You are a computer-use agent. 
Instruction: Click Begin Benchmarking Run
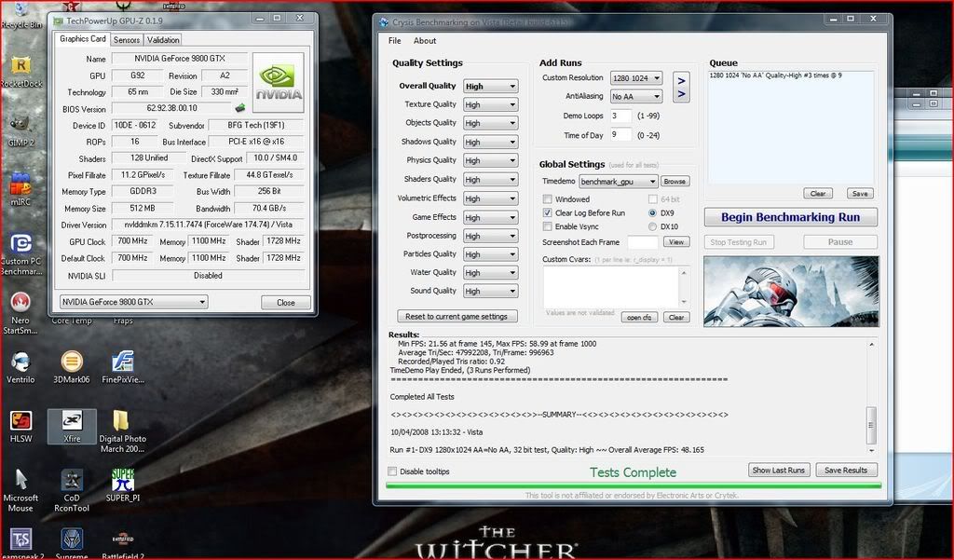(x=790, y=217)
